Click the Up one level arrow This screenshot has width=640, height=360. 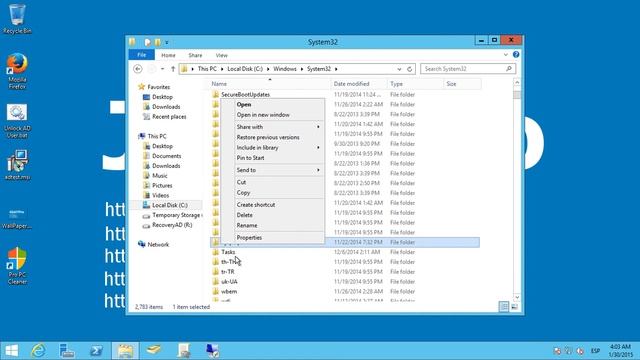coord(173,69)
